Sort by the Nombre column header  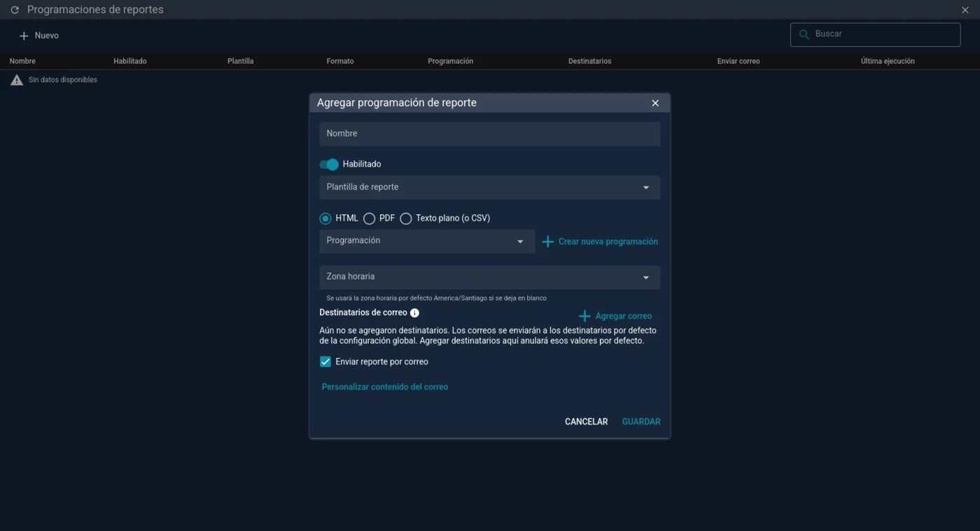click(22, 62)
